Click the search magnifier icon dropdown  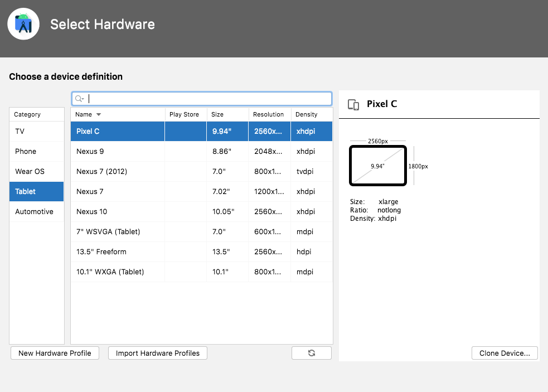[x=80, y=99]
